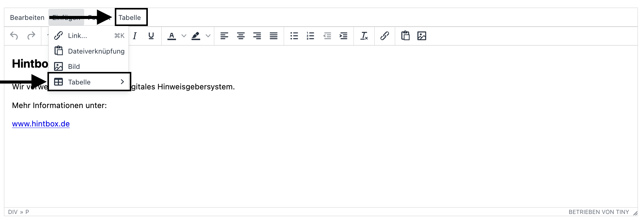Apply the background highlight color button

[196, 36]
